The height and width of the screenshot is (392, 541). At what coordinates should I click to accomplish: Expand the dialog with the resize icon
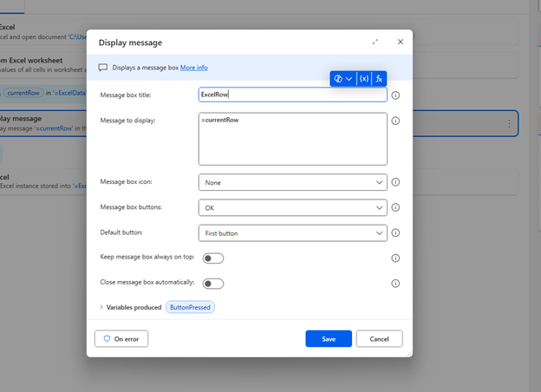click(x=375, y=42)
